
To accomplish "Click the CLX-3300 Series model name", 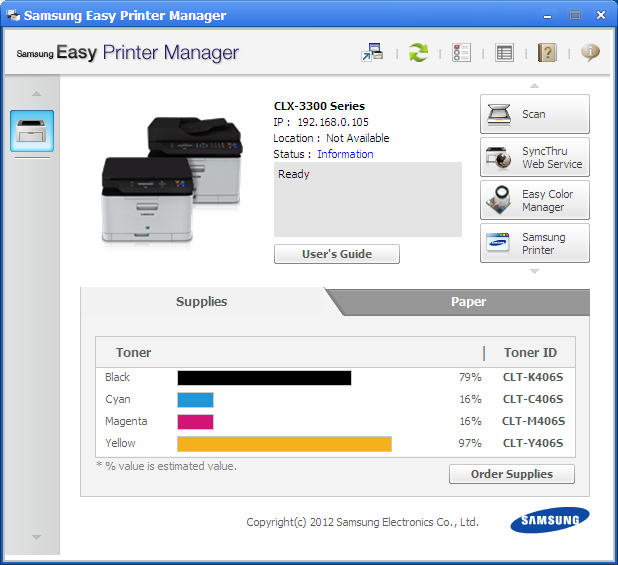I will click(x=319, y=106).
